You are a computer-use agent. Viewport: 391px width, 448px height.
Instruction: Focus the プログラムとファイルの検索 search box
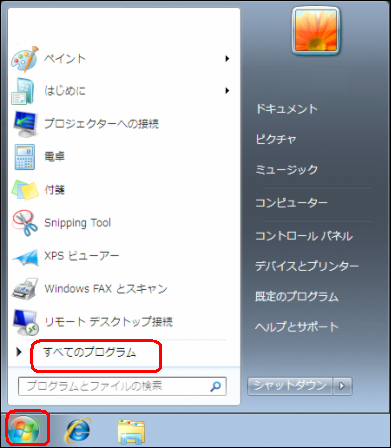pos(122,386)
